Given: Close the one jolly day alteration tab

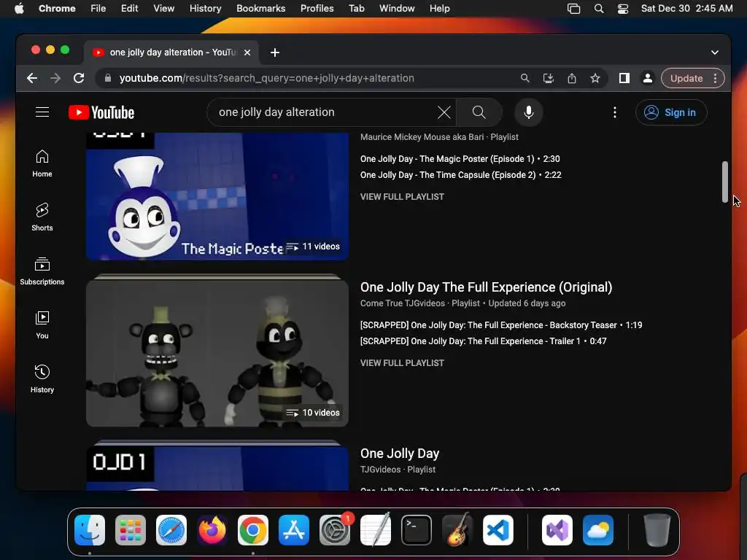Looking at the screenshot, I should click(247, 52).
